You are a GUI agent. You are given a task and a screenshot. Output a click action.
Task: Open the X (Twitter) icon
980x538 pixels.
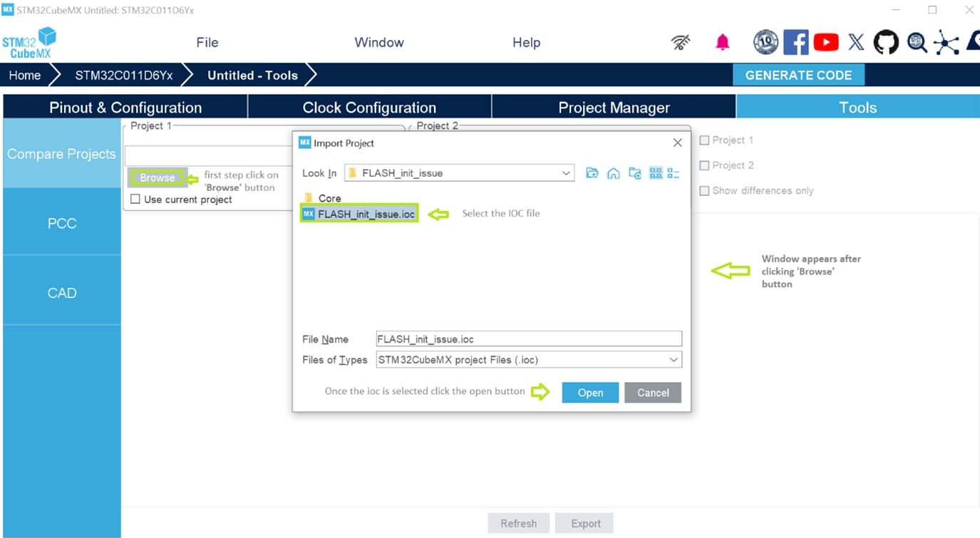tap(856, 43)
